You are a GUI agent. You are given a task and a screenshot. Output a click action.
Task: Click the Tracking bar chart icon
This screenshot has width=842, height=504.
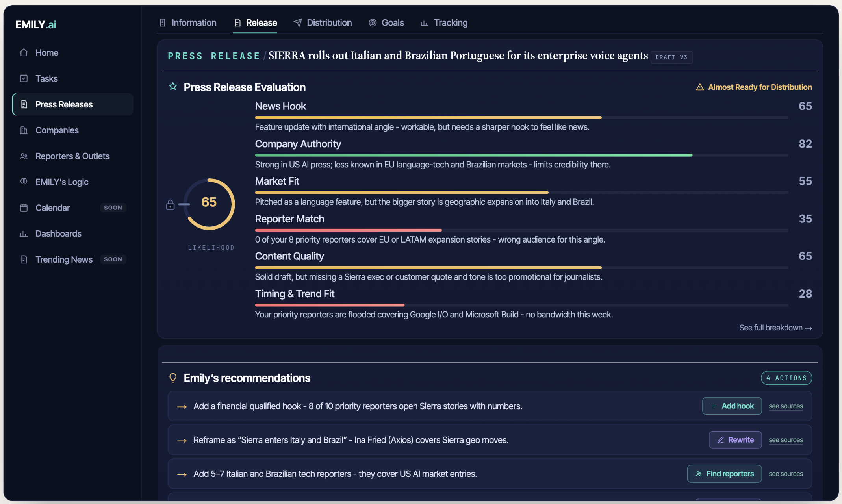click(424, 23)
